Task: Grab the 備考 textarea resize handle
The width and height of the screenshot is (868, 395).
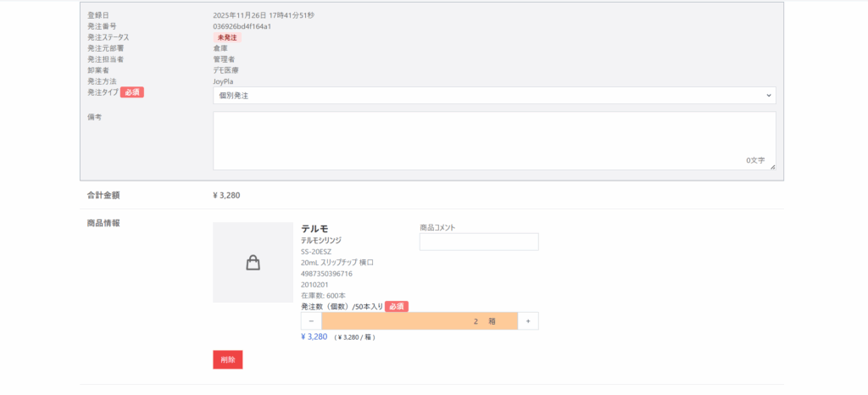Action: tap(772, 166)
